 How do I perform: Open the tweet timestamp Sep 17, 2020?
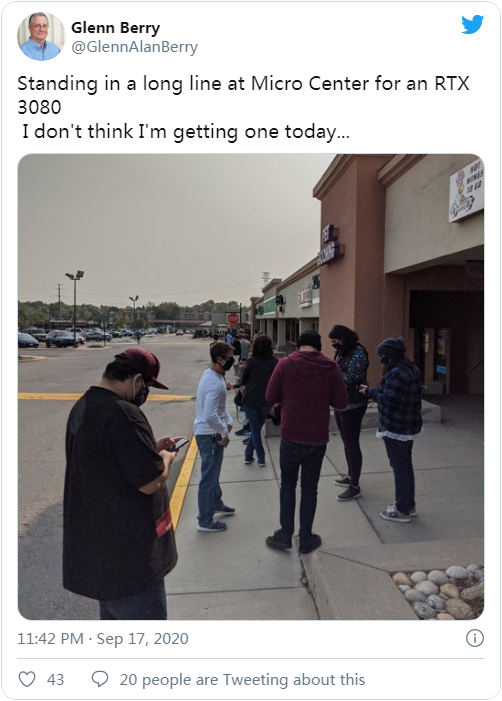[x=103, y=638]
